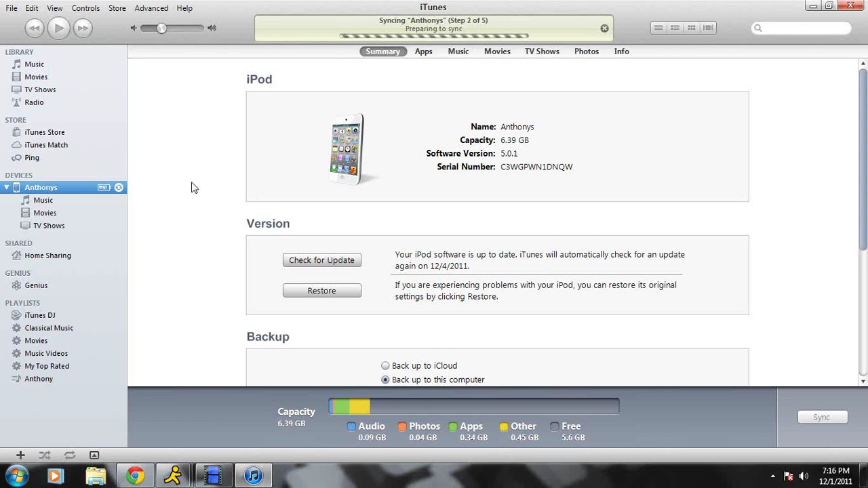Image resolution: width=868 pixels, height=488 pixels.
Task: Switch to album list view
Action: coord(675,28)
